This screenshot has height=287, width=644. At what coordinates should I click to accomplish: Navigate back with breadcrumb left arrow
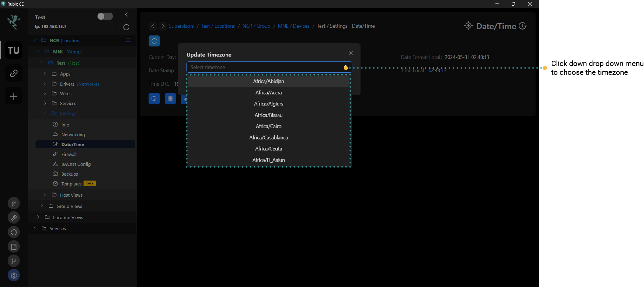click(153, 26)
